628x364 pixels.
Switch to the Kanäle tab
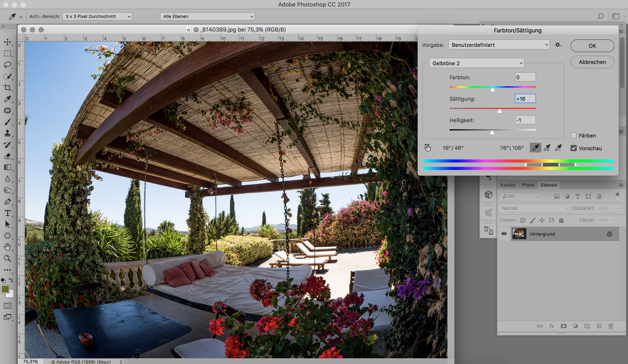coord(508,185)
